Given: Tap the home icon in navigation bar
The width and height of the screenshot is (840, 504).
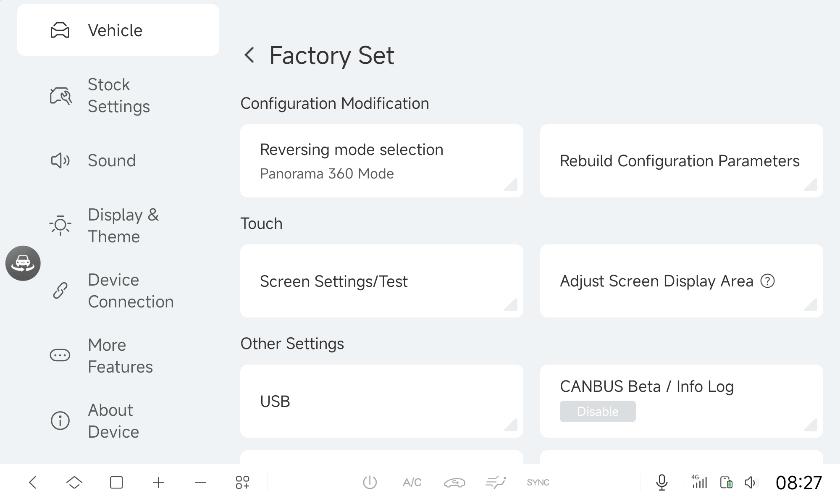Looking at the screenshot, I should (x=74, y=483).
